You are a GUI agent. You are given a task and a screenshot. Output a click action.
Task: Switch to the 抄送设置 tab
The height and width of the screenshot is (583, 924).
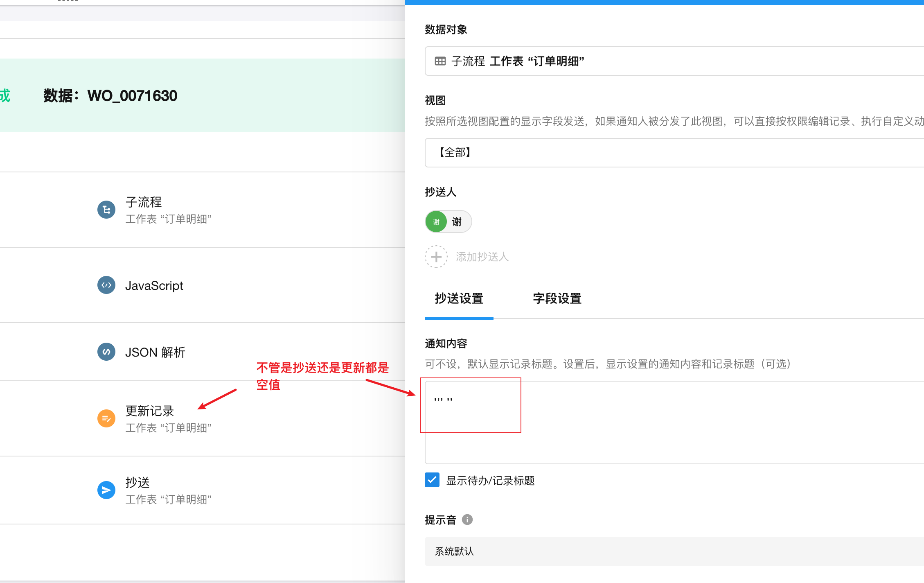(x=459, y=298)
